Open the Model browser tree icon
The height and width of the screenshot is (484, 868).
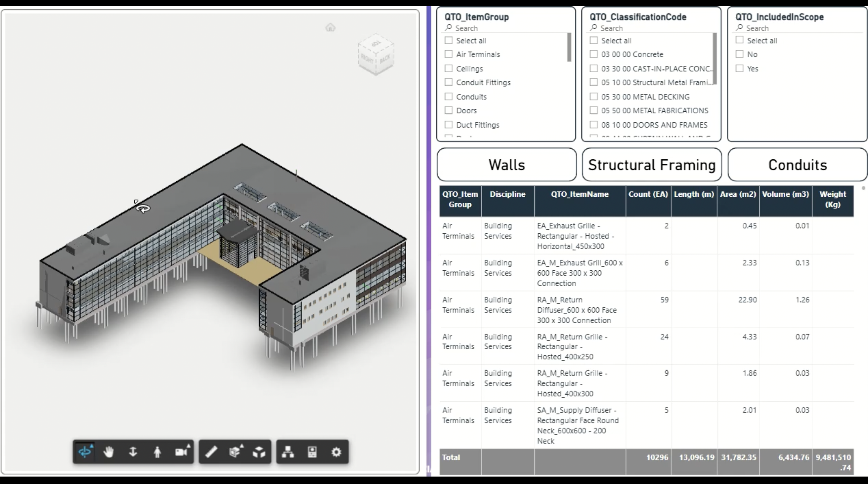[288, 452]
